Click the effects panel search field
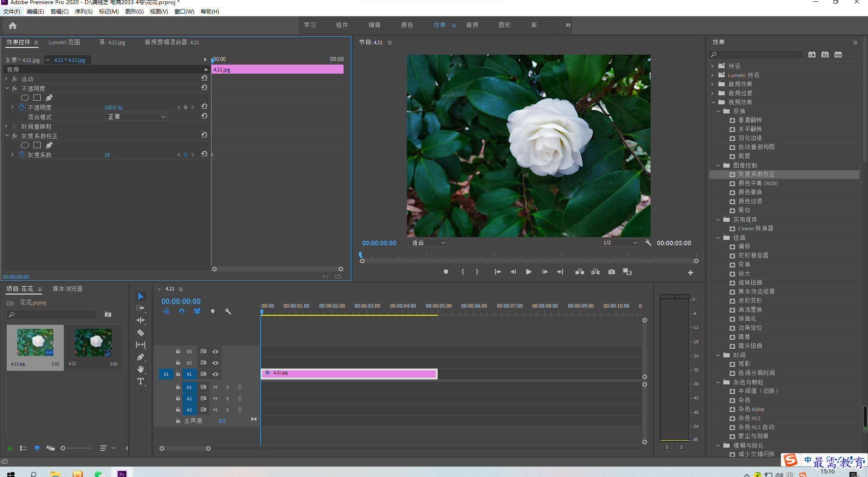The image size is (868, 477). point(756,55)
